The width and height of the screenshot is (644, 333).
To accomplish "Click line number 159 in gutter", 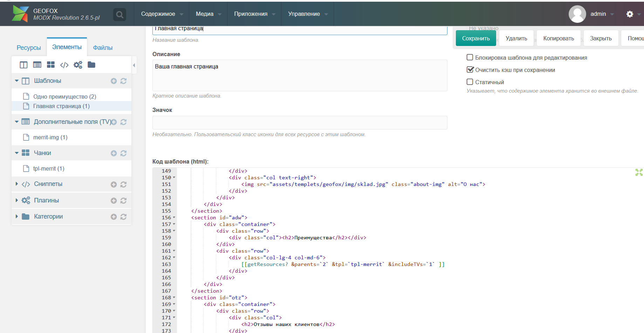I will (166, 238).
